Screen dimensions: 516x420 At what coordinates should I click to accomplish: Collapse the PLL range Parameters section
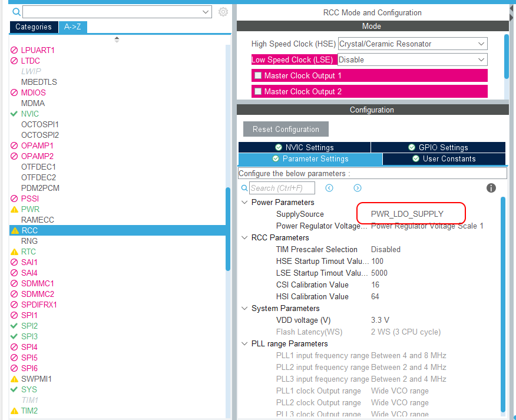coord(244,343)
